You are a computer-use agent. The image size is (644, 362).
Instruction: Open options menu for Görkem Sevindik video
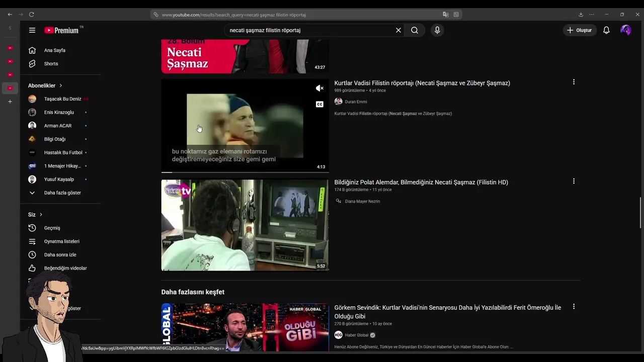pos(574,307)
